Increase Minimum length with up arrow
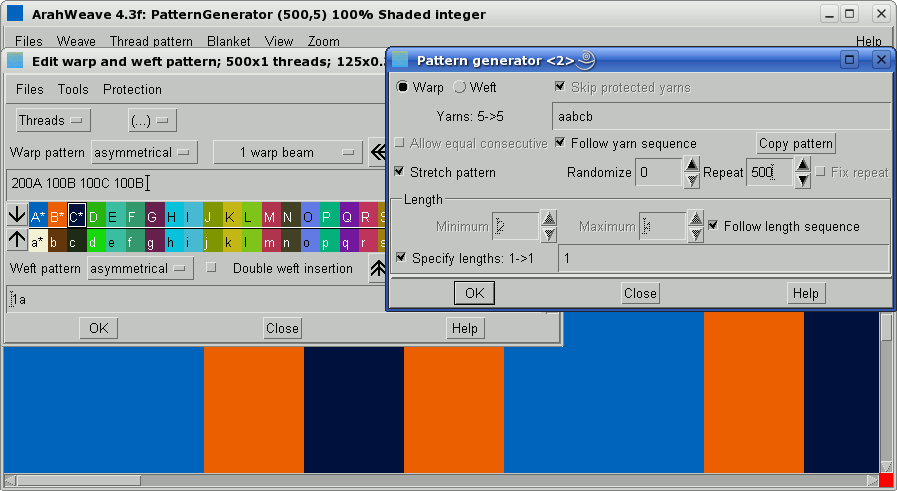 (549, 219)
